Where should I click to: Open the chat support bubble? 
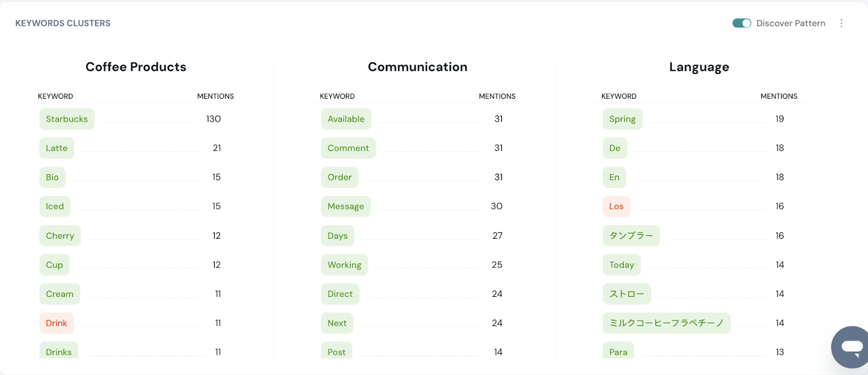(851, 347)
